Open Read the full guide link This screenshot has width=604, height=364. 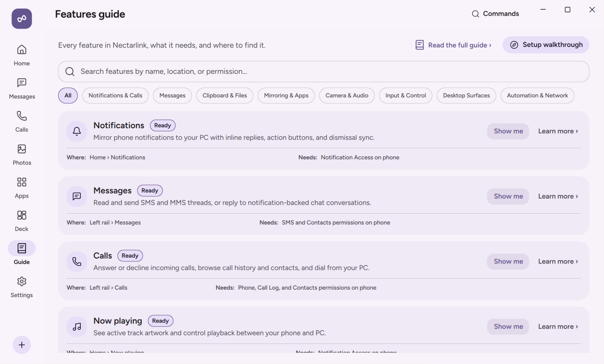coord(454,45)
